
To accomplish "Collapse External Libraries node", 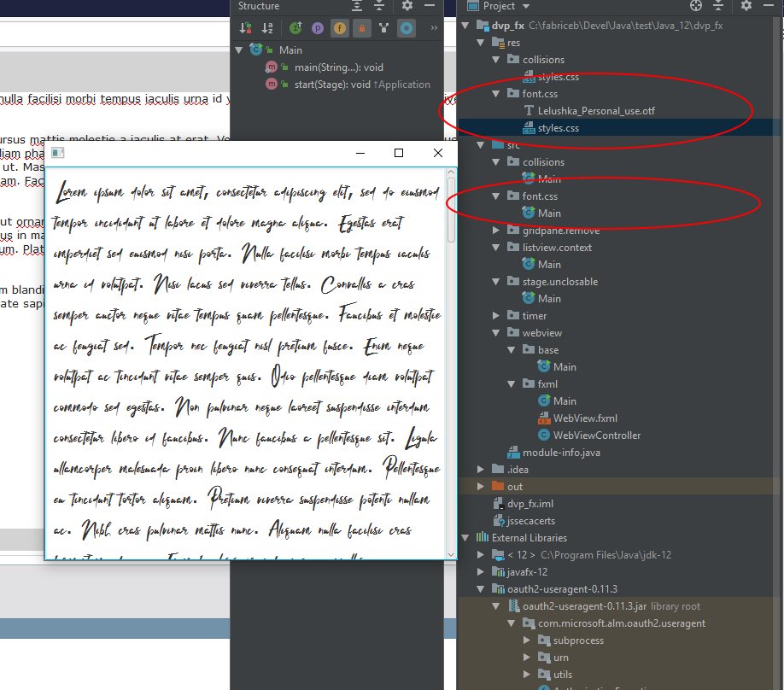I will (465, 538).
